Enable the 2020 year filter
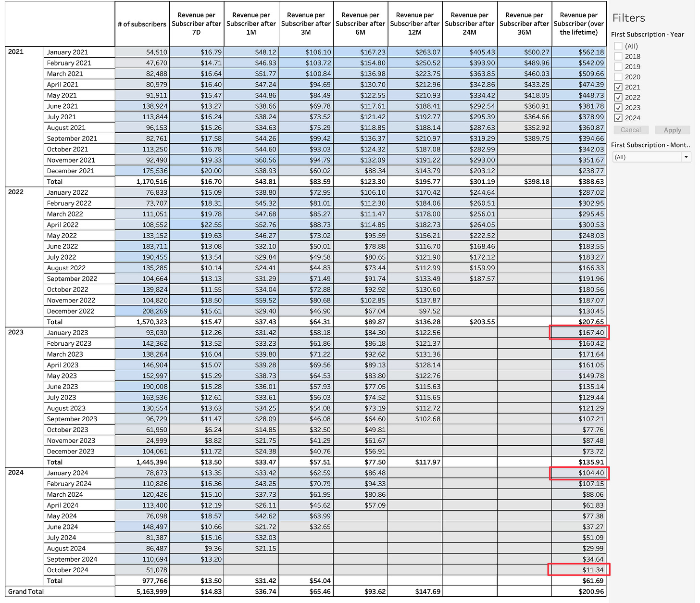This screenshot has width=700, height=603. pos(618,77)
